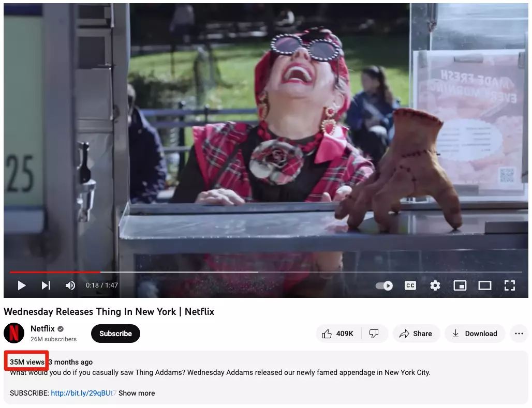Screen dimensions: 532x408
Task: Toggle the autoplay switch
Action: [x=384, y=286]
